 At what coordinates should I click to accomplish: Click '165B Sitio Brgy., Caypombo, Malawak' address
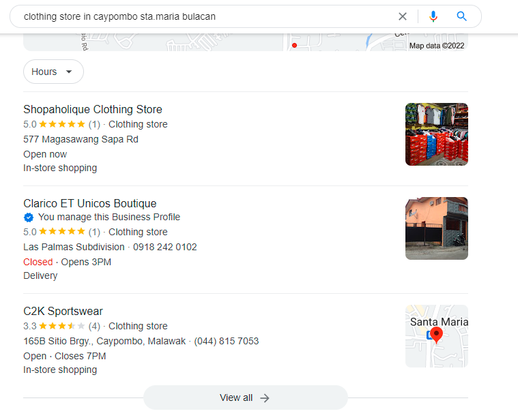[x=104, y=341]
